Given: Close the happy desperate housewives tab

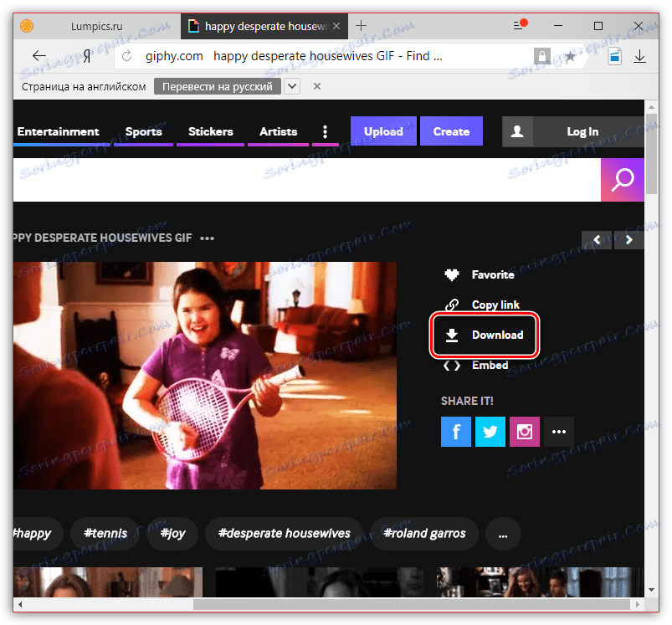Looking at the screenshot, I should coord(337,26).
